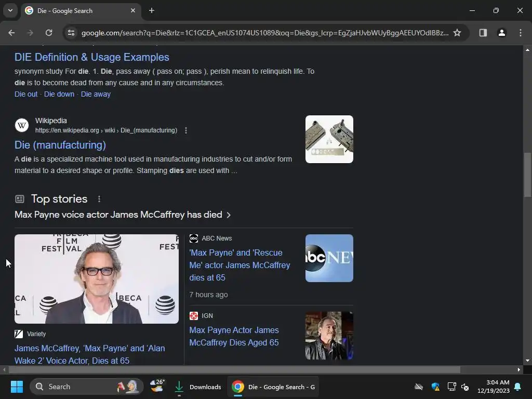
Task: Open DIE Definition & Usage Examples result
Action: click(x=91, y=57)
